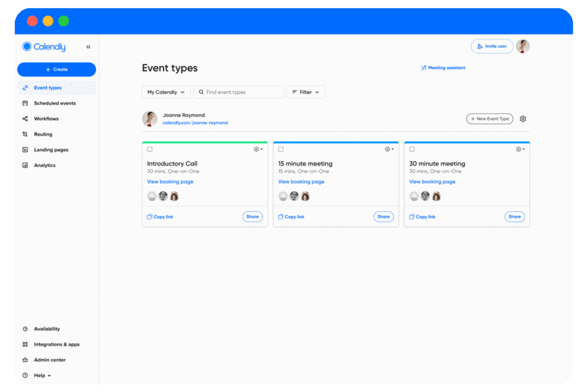Open the Introductory Call event title
Viewport: 588px width, 392px height.
pyautogui.click(x=172, y=164)
